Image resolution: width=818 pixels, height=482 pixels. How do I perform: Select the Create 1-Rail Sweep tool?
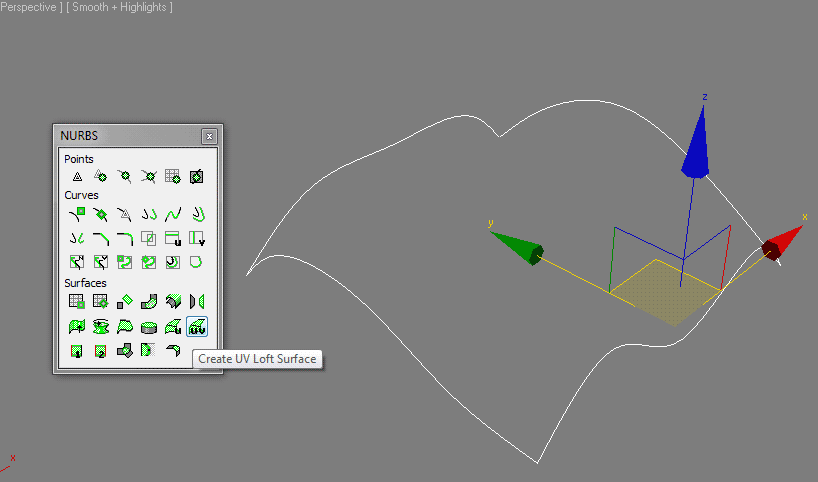point(77,351)
